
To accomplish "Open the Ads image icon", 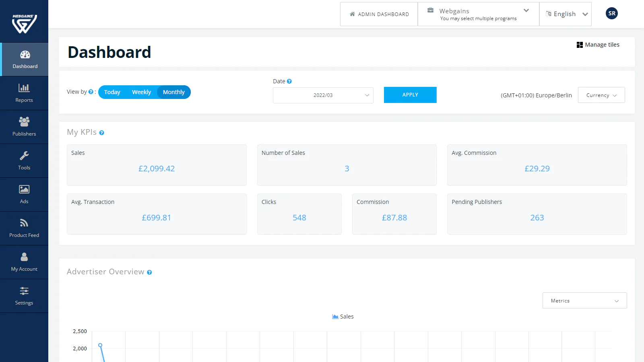I will [x=24, y=189].
